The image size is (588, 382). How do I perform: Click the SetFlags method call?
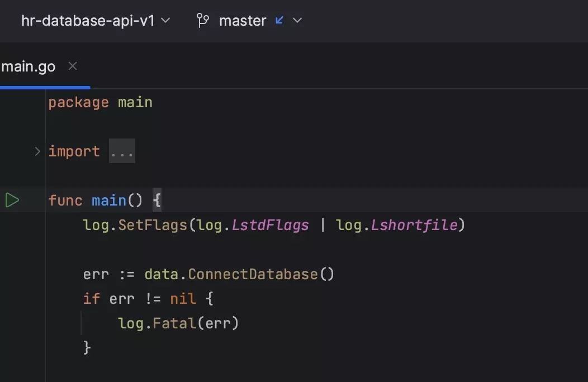coord(153,225)
